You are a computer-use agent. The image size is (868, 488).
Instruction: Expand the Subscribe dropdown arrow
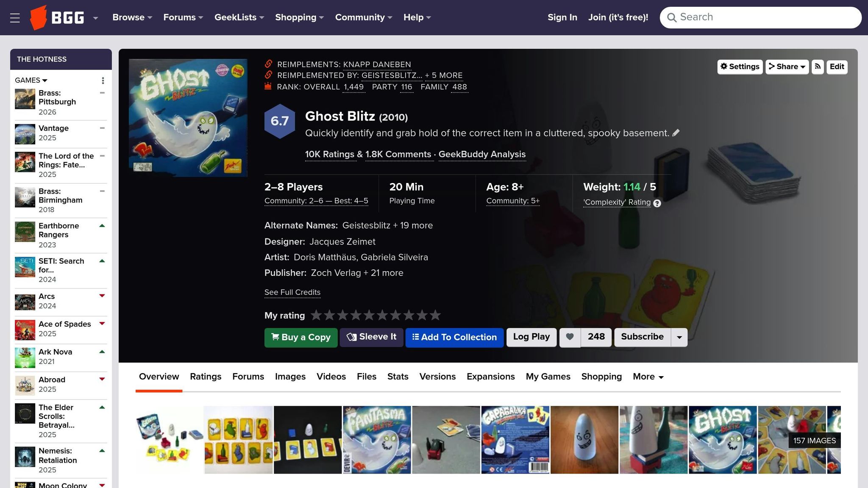[679, 337]
